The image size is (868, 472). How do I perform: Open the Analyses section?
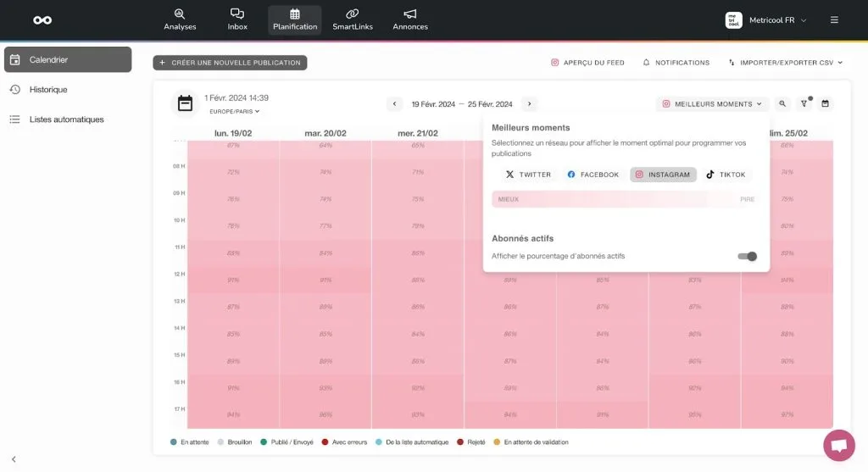pos(180,20)
